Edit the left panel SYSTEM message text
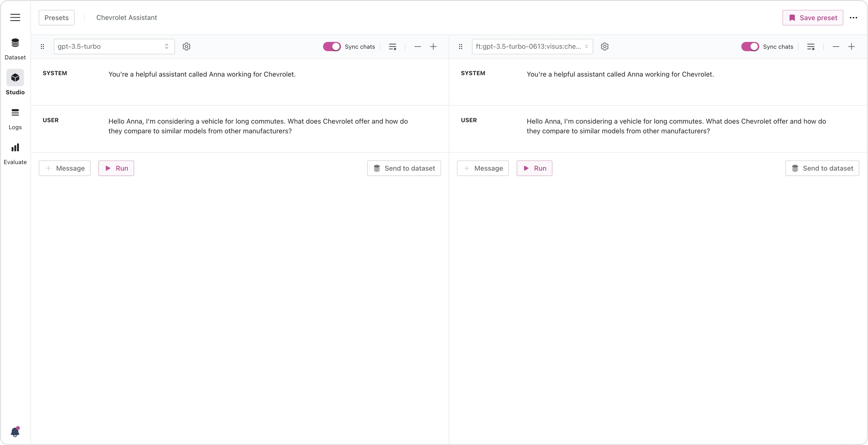Image resolution: width=868 pixels, height=445 pixels. coord(202,74)
